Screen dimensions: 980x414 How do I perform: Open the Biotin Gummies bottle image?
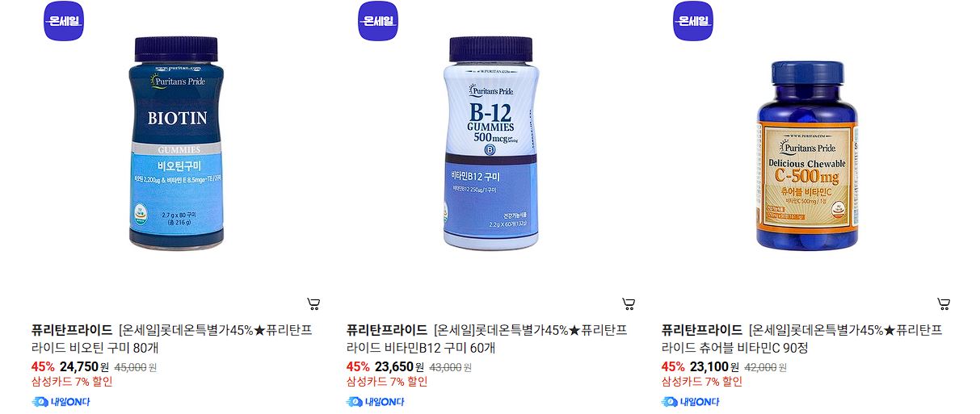coord(176,142)
